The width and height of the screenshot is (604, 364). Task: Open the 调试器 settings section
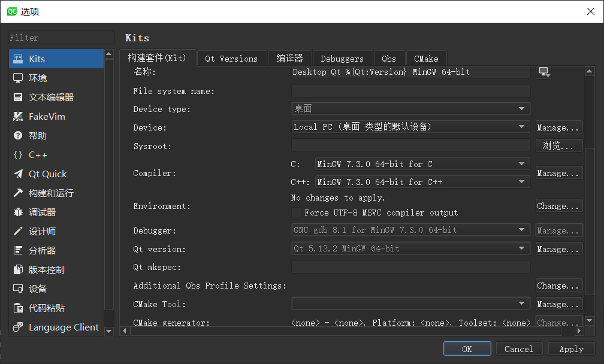click(x=39, y=212)
